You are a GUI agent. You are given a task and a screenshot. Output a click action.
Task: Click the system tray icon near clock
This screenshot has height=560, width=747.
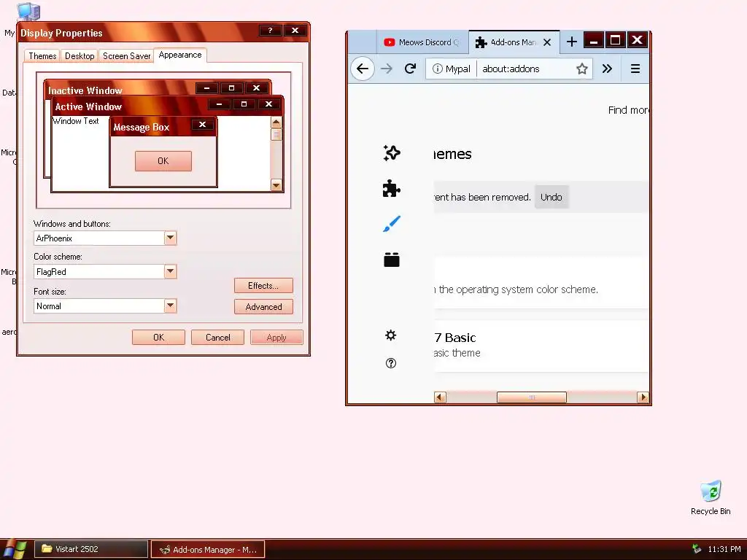pyautogui.click(x=697, y=549)
